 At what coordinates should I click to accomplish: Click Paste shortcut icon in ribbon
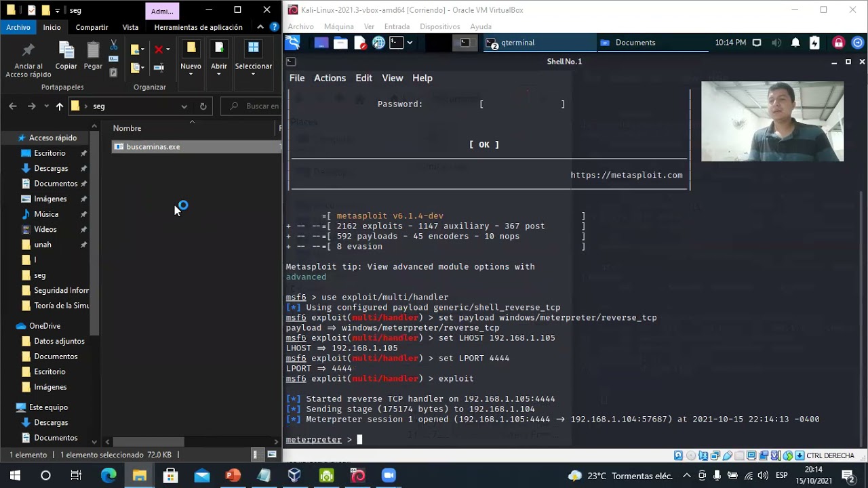tap(113, 72)
